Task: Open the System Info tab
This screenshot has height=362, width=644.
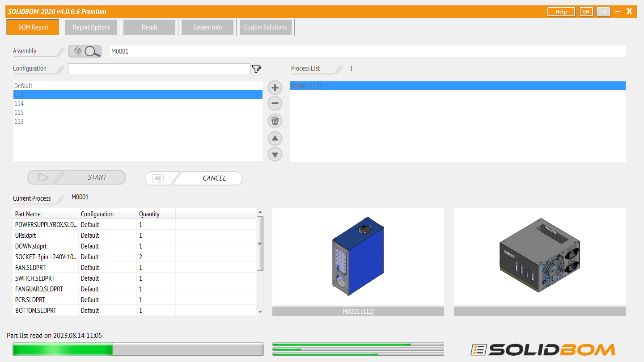Action: [x=208, y=27]
